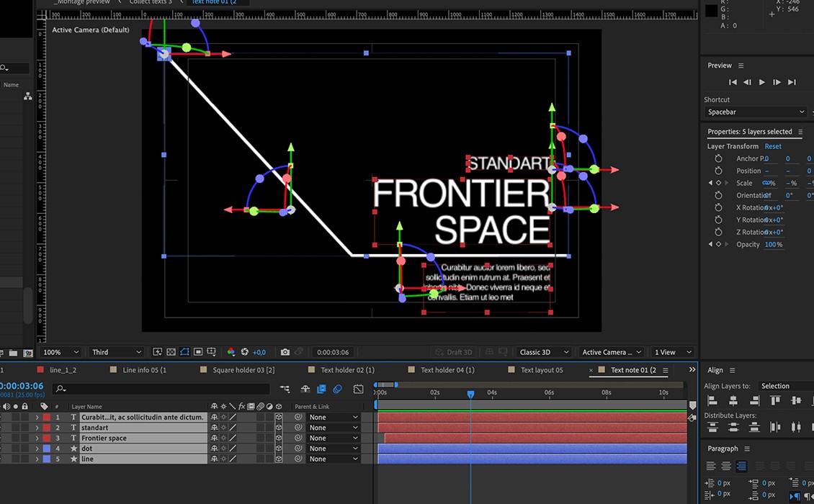Expand the line layer properties
This screenshot has height=504, width=814.
coord(37,459)
